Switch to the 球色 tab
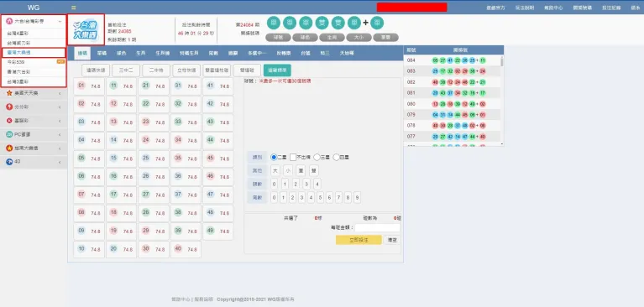 point(121,53)
